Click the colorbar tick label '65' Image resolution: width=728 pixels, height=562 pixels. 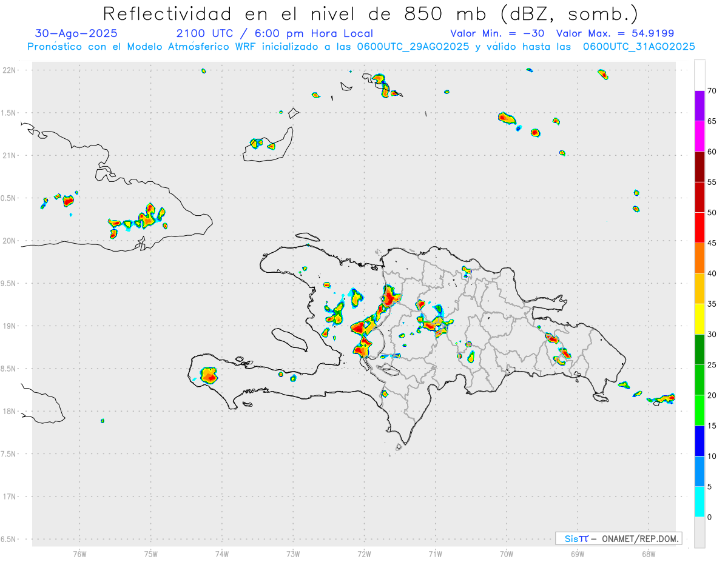pos(712,121)
